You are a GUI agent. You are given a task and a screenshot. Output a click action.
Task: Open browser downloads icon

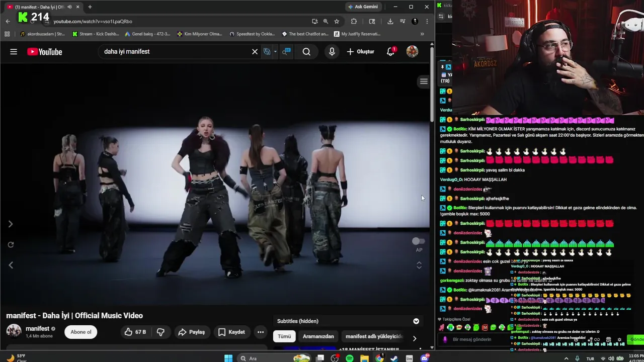390,21
